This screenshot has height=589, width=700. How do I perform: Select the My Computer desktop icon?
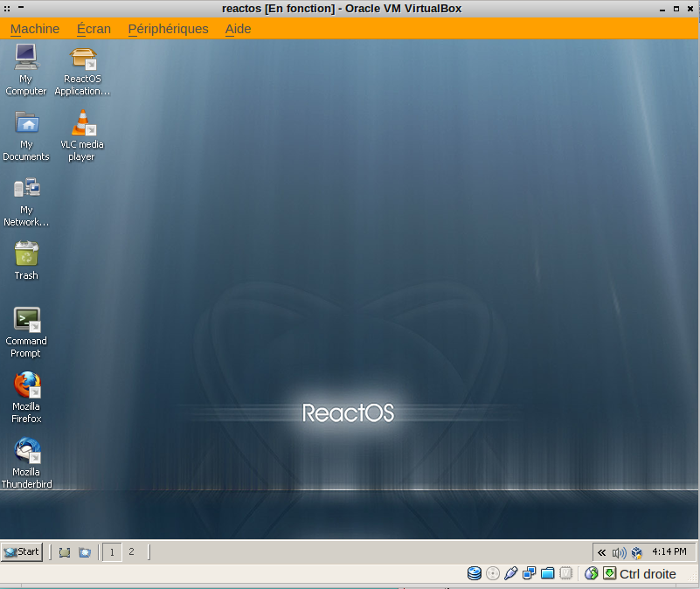26,70
